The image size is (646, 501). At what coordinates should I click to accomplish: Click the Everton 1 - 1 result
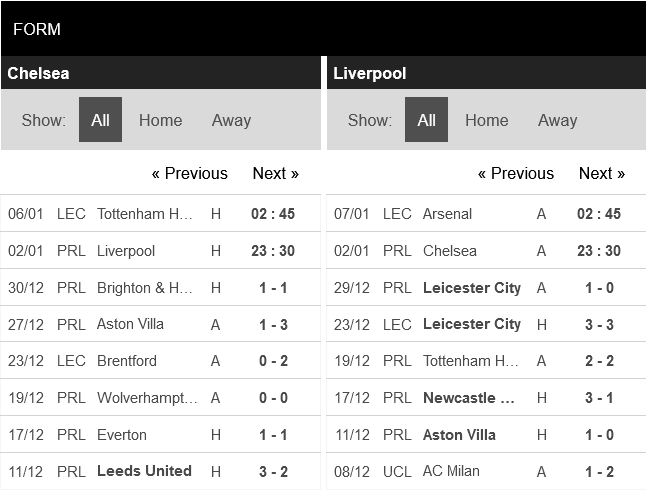click(x=273, y=435)
